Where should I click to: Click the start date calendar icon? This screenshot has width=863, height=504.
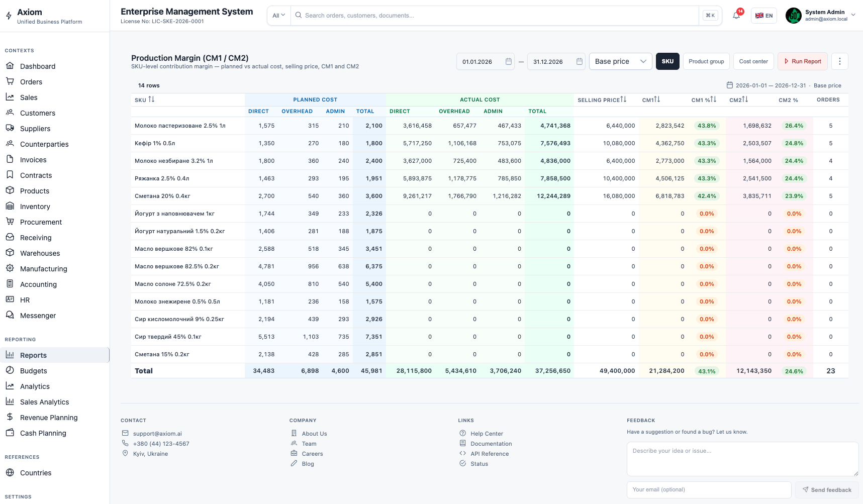508,61
